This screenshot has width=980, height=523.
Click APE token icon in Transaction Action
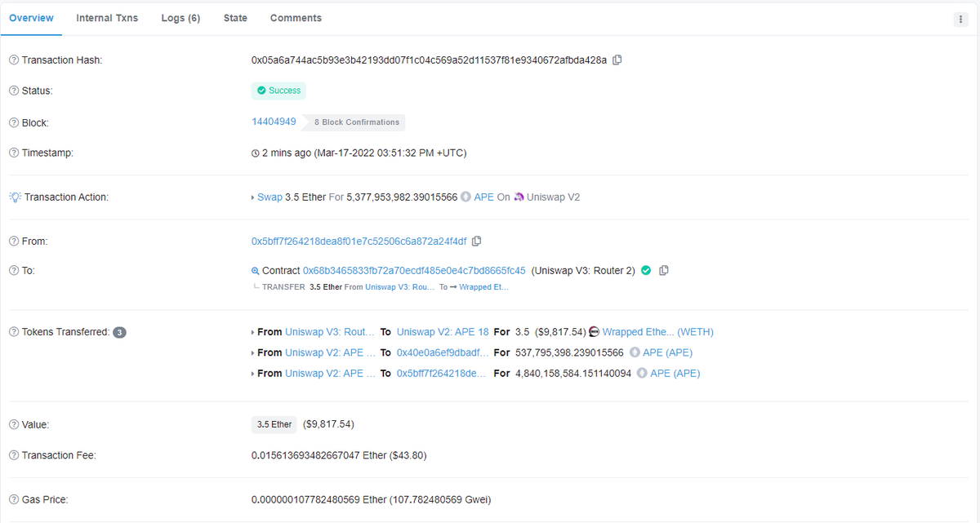[x=466, y=197]
